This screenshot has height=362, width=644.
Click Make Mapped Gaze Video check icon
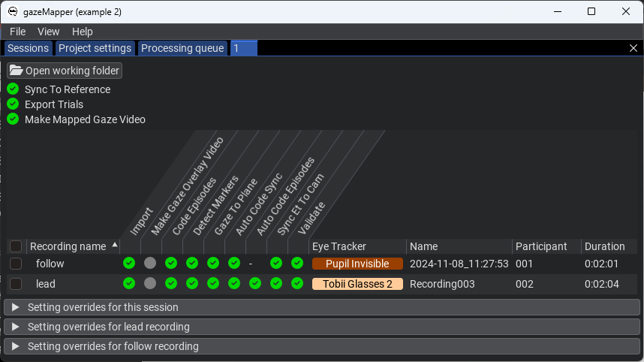(14, 119)
